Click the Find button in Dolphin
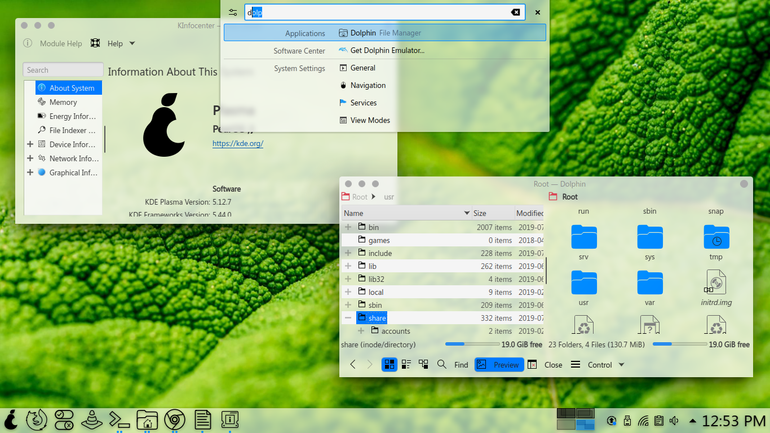The height and width of the screenshot is (433, 770). [453, 365]
